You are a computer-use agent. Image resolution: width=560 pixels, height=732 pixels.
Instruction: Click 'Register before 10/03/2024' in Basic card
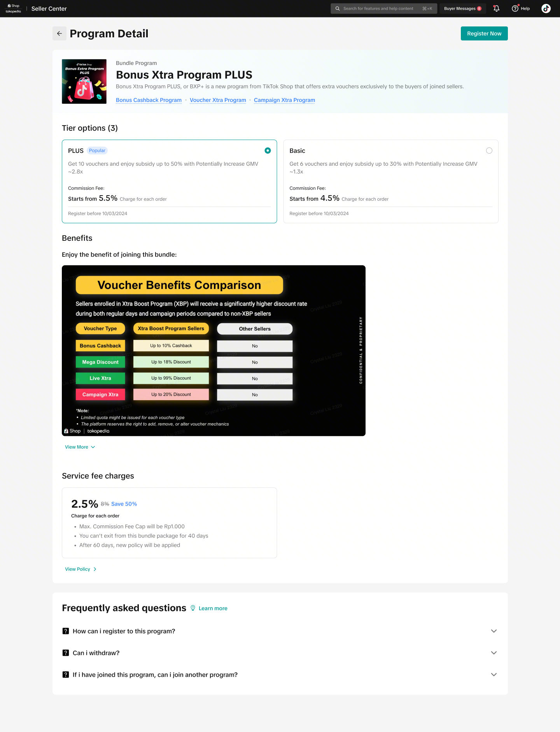[319, 214]
